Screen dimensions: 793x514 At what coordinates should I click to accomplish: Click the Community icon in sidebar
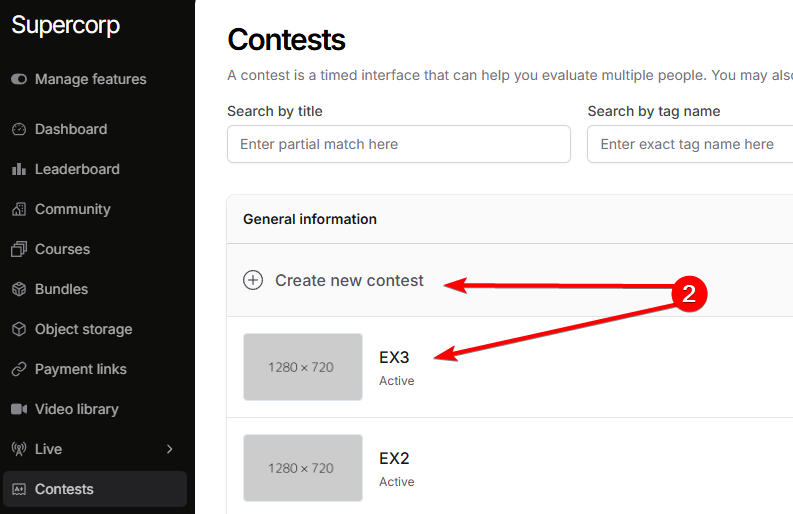(18, 209)
